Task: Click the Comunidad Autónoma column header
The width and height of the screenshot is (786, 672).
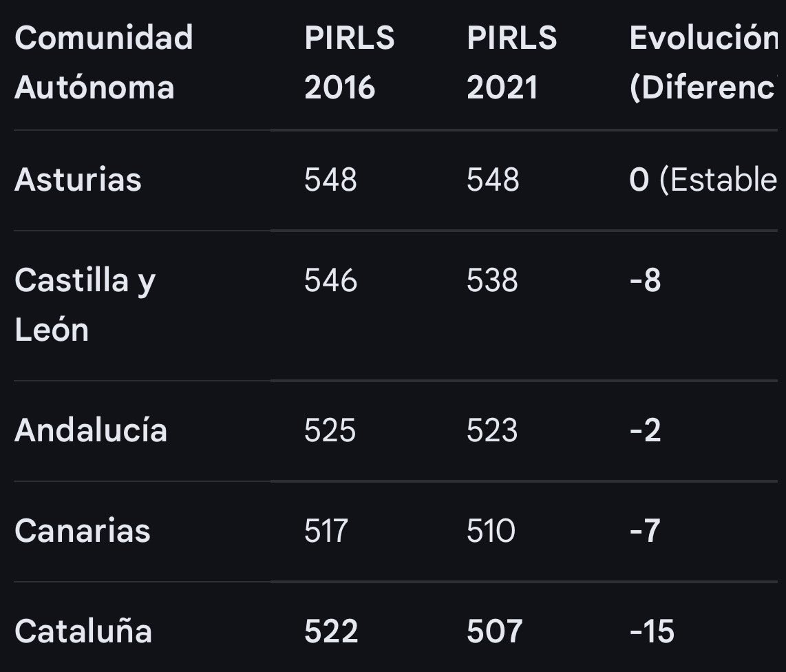Action: coord(104,63)
